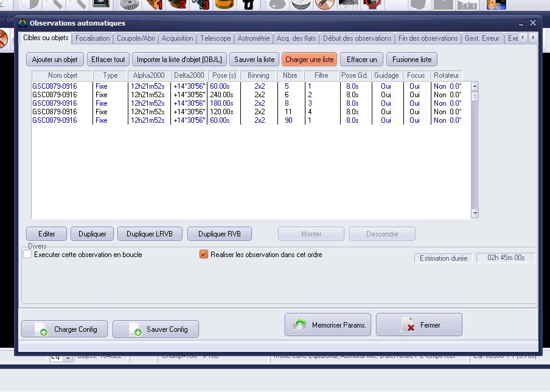Open the Eq dropdown in status bar
The height and width of the screenshot is (392, 550).
point(67,359)
